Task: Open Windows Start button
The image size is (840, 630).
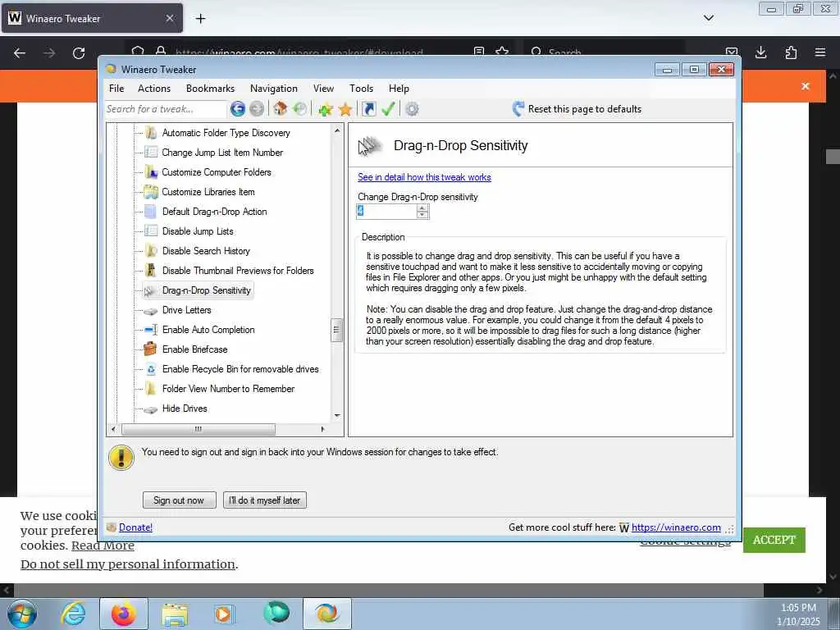Action: 22,614
